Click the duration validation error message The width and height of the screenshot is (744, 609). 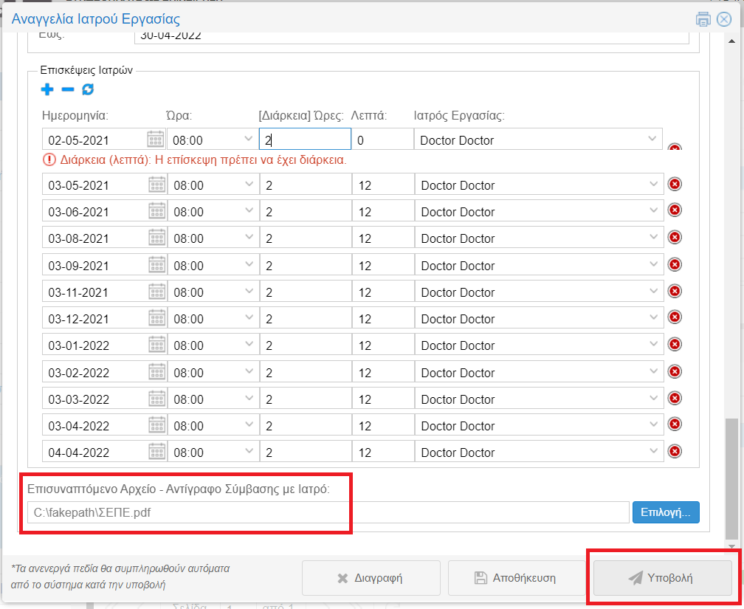(195, 160)
